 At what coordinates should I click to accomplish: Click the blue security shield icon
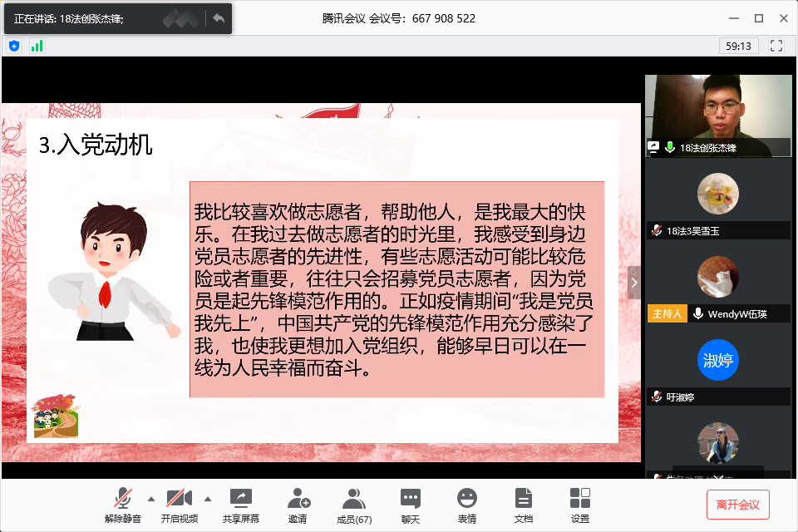click(14, 46)
